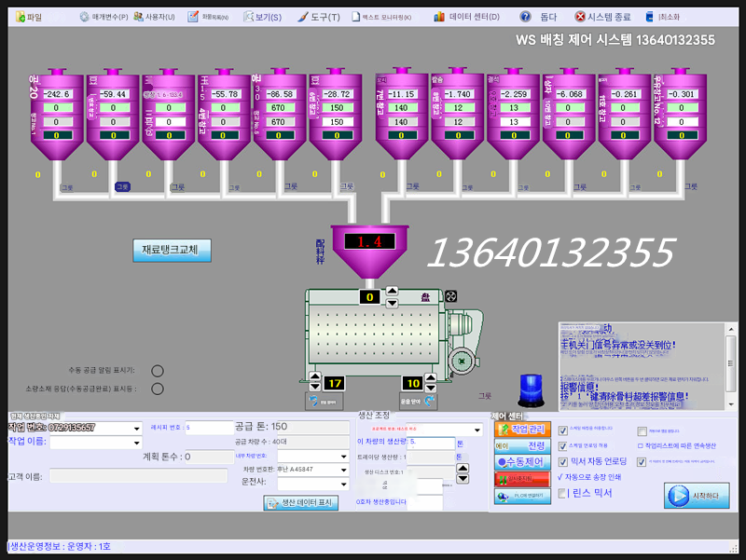
Task: Click the 사용자 users icon in toolbar
Action: [x=137, y=17]
